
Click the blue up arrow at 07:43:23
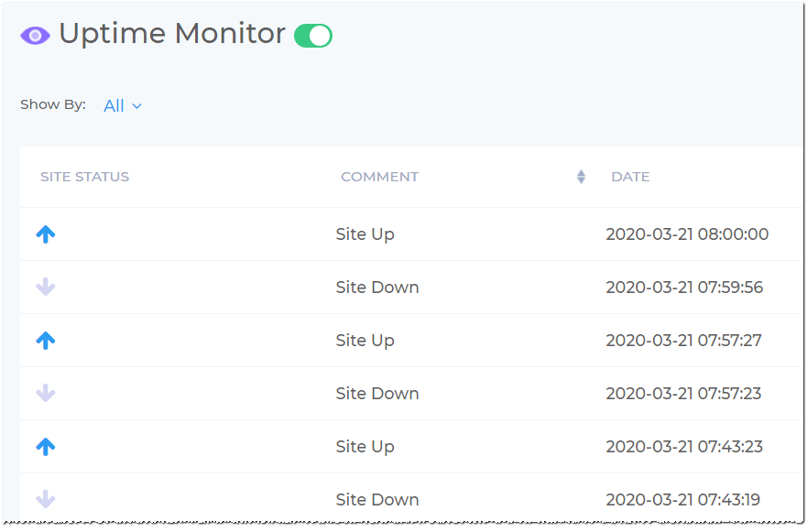tap(45, 447)
